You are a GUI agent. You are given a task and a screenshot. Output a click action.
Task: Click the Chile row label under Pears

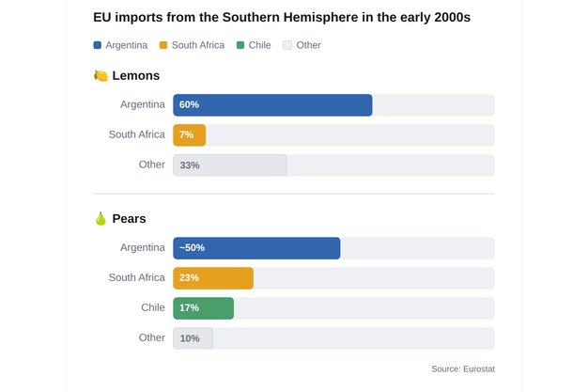click(x=153, y=307)
